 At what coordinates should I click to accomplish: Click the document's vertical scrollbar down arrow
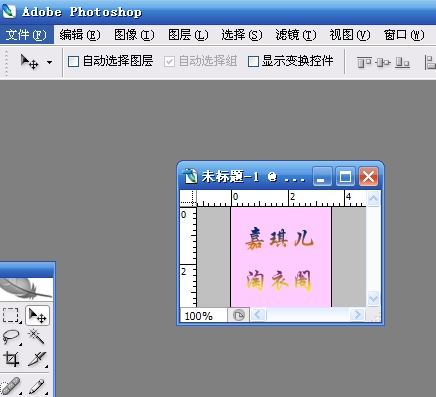pyautogui.click(x=373, y=298)
